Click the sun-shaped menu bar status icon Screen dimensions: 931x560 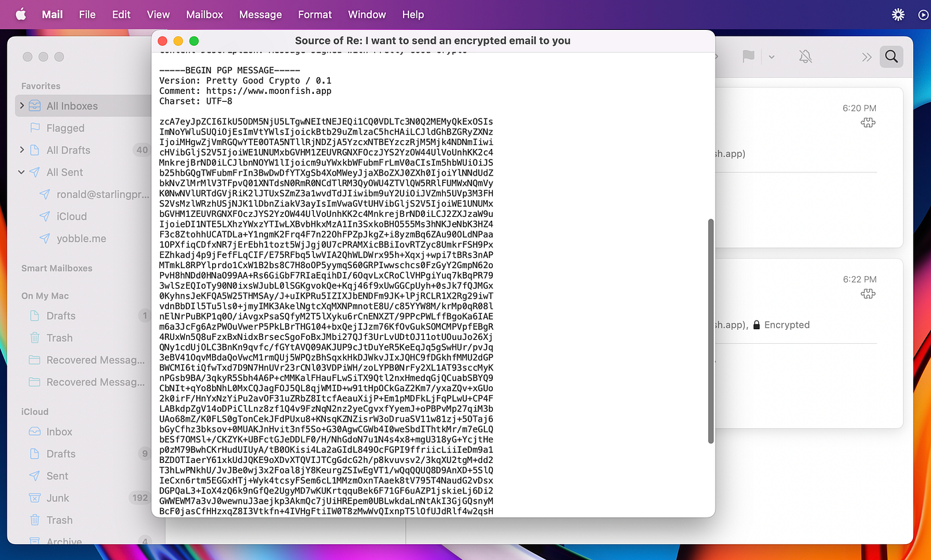click(x=898, y=14)
